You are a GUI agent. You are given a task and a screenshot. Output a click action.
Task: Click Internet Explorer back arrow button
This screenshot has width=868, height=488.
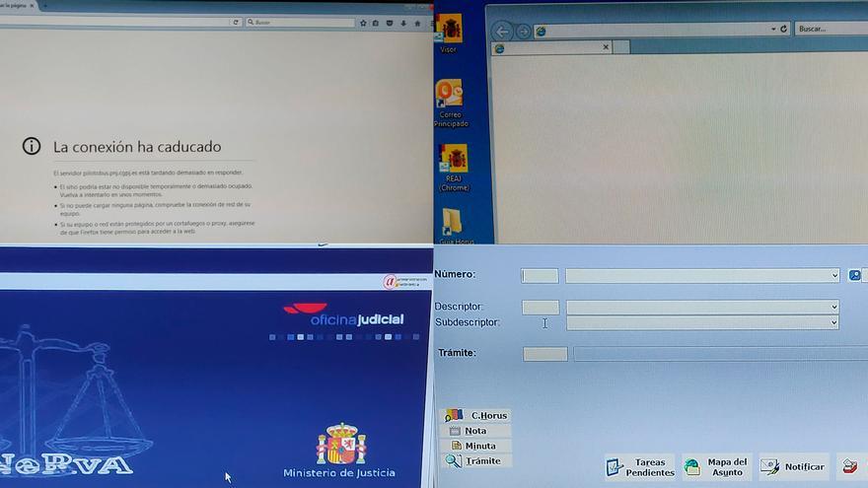(x=502, y=31)
